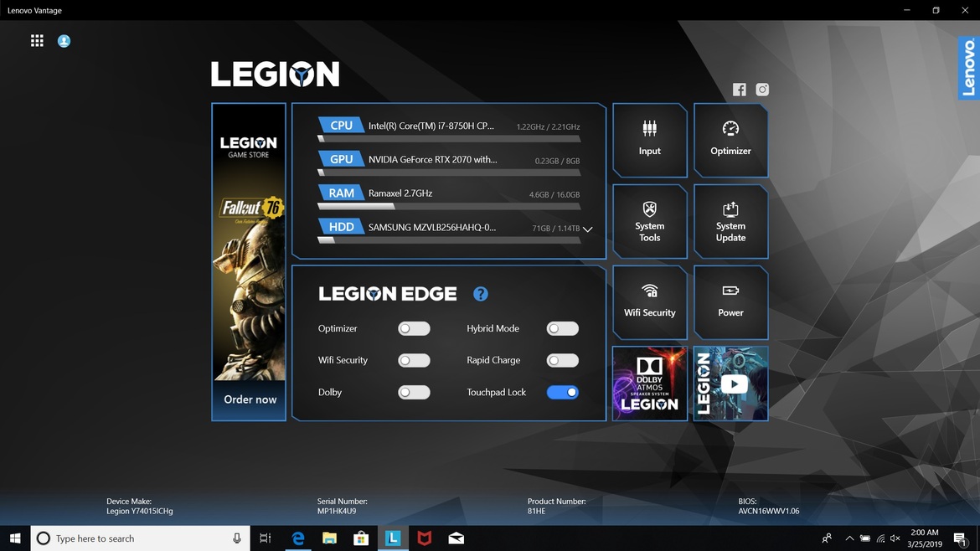Viewport: 980px width, 551px height.
Task: Launch Microsoft Edge from taskbar
Action: (298, 538)
